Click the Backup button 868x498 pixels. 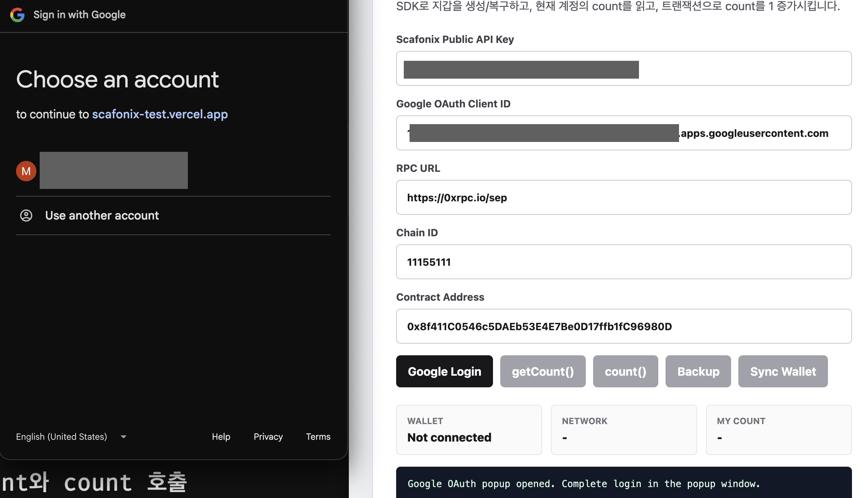(x=698, y=371)
